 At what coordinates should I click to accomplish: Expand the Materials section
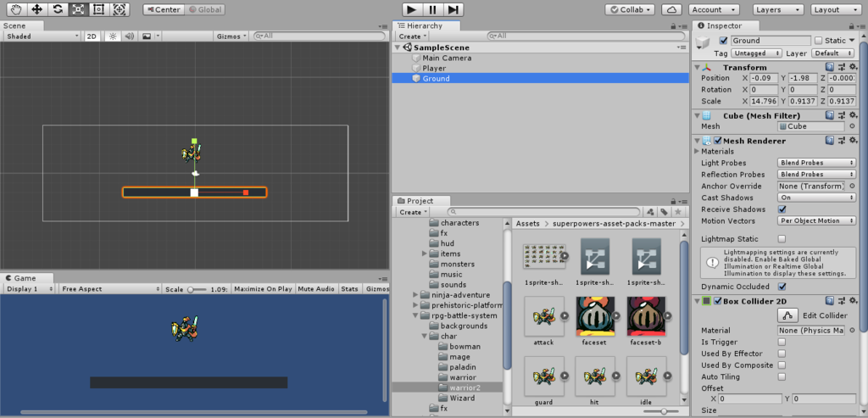[x=697, y=151]
